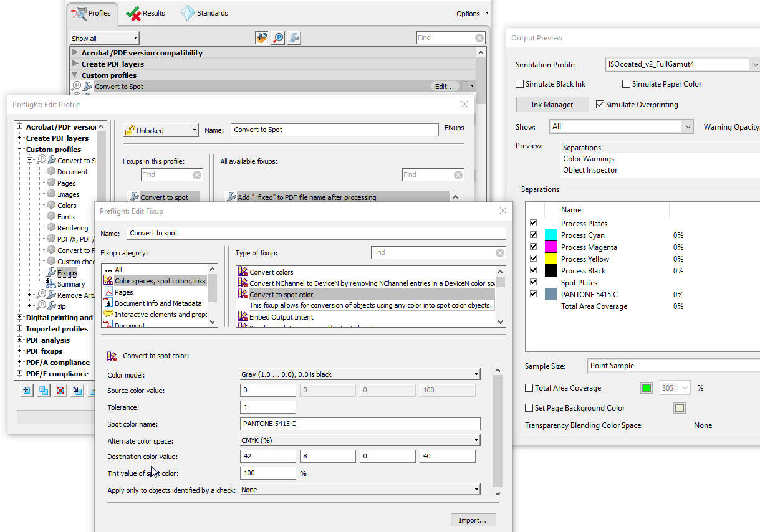Open the Simulation Profile dropdown
This screenshot has width=760, height=532.
pos(755,64)
